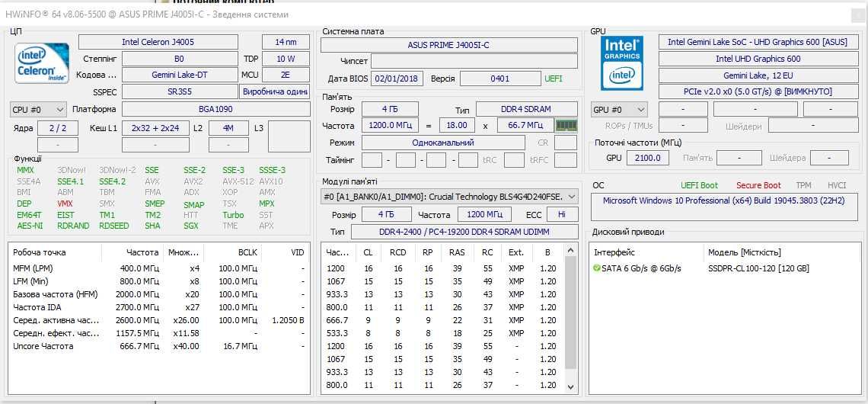868x404 pixels.
Task: Click the L2 cache 4M field
Action: pyautogui.click(x=228, y=128)
